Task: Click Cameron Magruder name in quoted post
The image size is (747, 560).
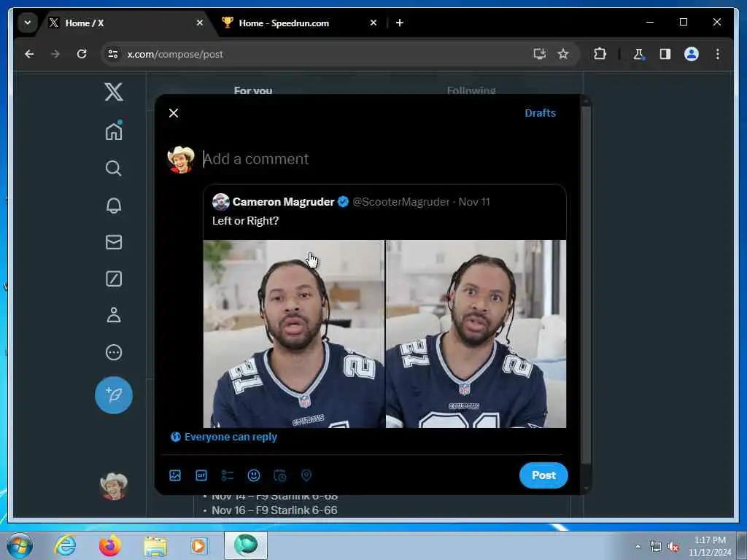Action: point(284,202)
